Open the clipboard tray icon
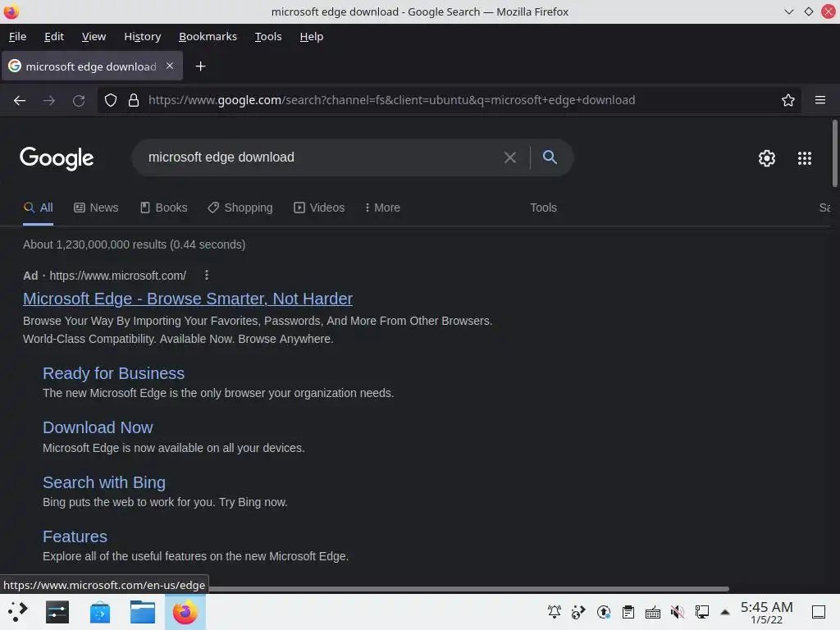The image size is (840, 630). point(628,612)
